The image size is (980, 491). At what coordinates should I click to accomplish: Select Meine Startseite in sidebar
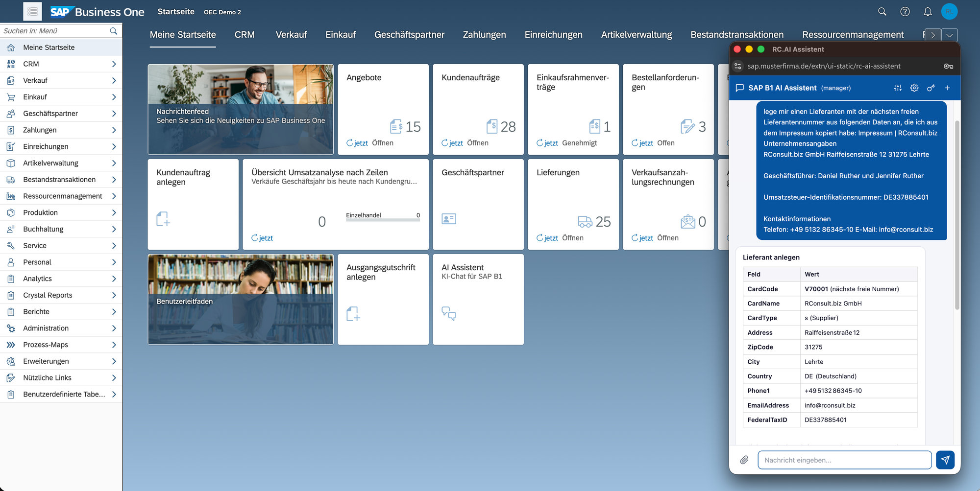pos(61,47)
